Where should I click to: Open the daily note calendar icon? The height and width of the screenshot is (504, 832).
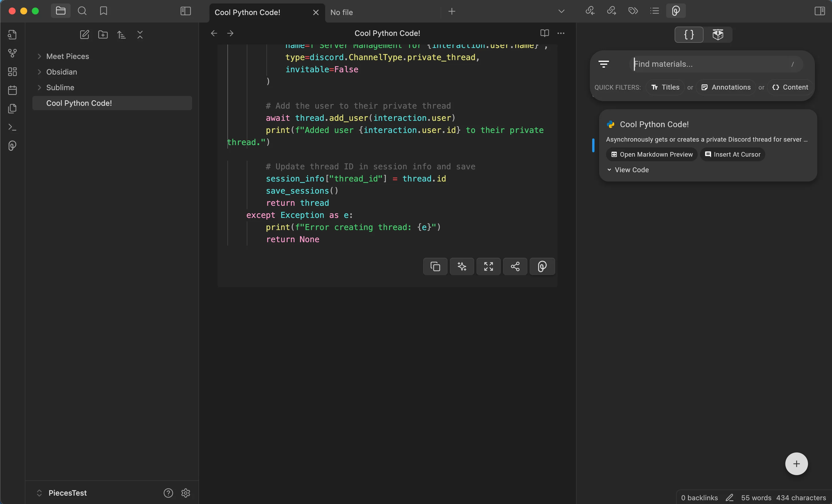tap(12, 90)
